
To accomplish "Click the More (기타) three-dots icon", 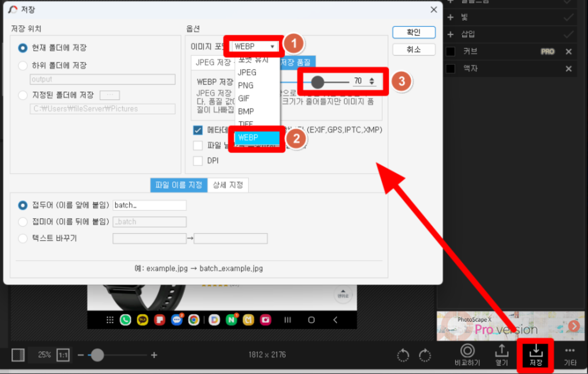I will (x=570, y=355).
